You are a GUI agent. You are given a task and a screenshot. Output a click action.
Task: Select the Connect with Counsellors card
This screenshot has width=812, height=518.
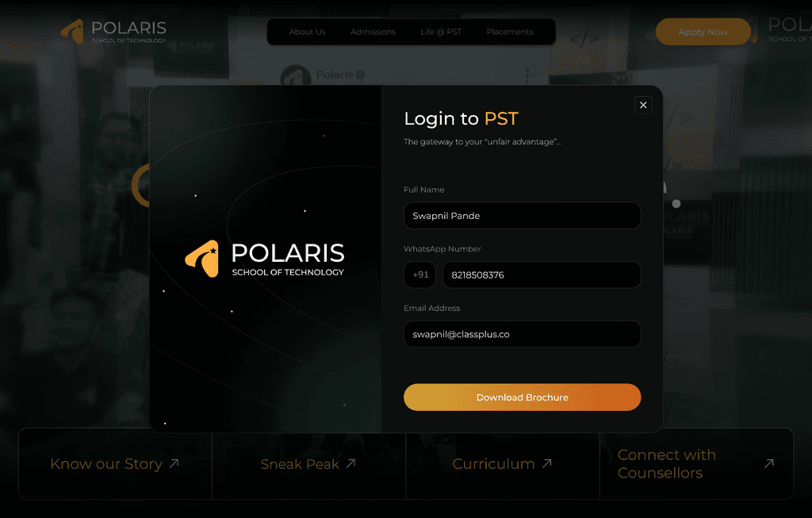(696, 463)
